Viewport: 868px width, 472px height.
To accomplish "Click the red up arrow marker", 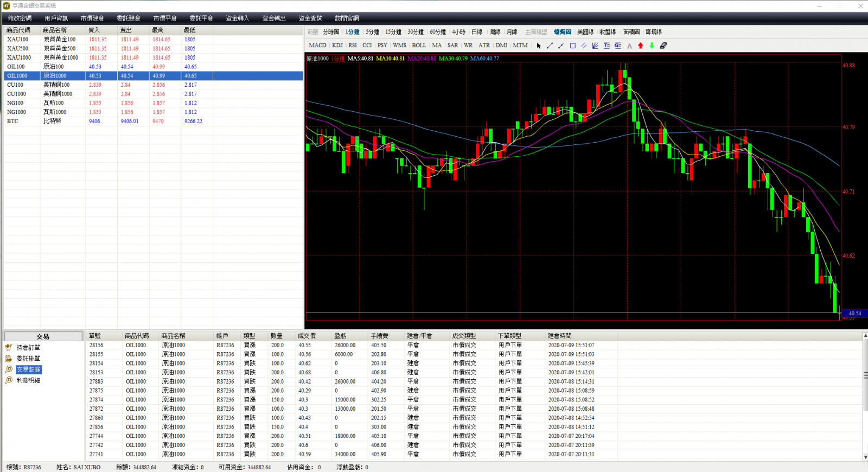I will pos(641,46).
